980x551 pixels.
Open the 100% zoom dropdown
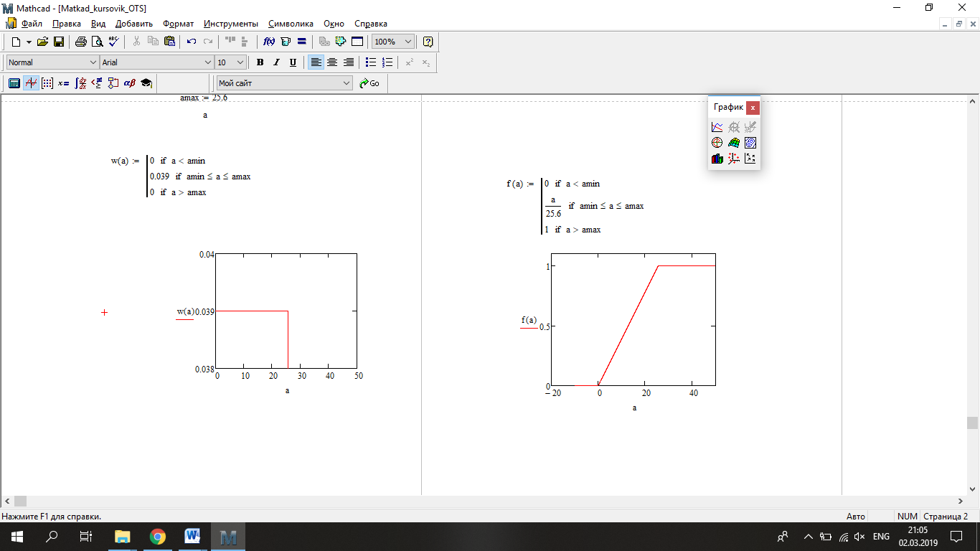[x=408, y=42]
